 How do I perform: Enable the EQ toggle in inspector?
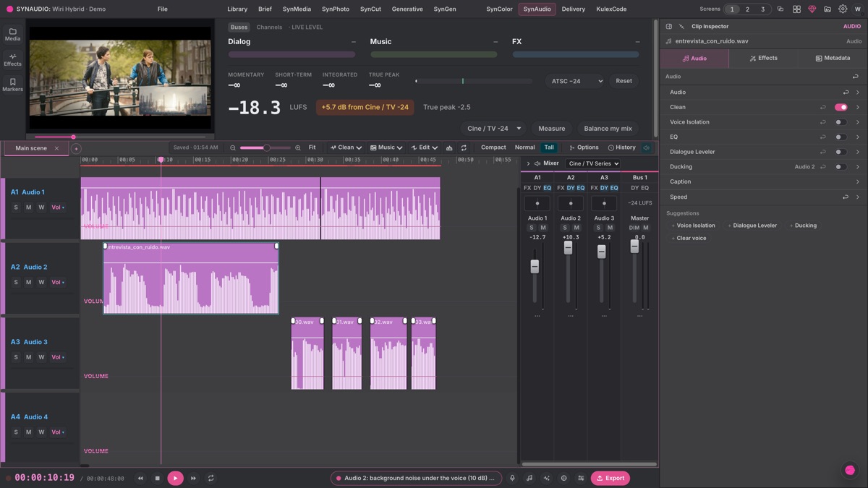841,137
